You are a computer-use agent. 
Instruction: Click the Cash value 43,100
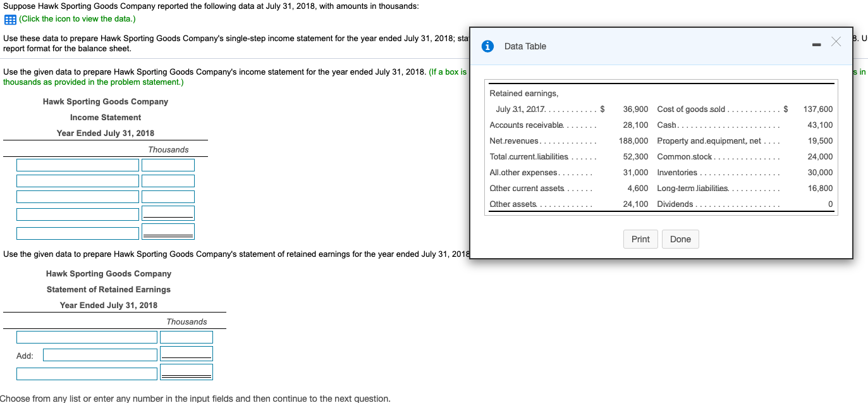click(x=821, y=125)
